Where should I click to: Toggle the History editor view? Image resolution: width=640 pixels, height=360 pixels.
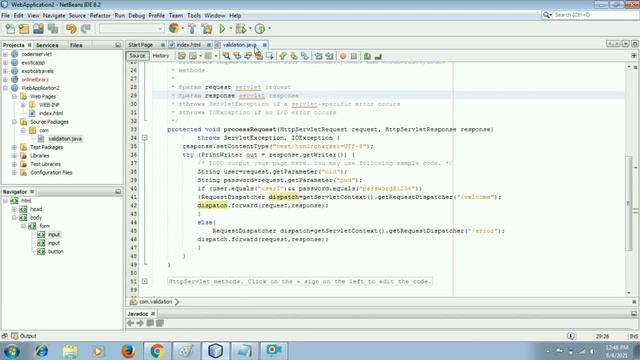pos(161,56)
